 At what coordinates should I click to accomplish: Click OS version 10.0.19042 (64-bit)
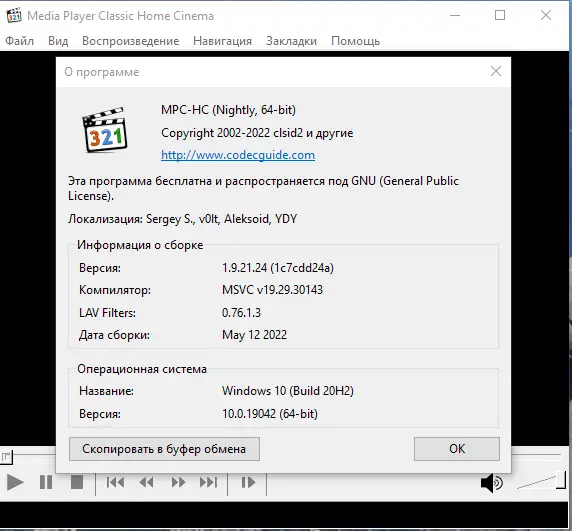tap(270, 414)
